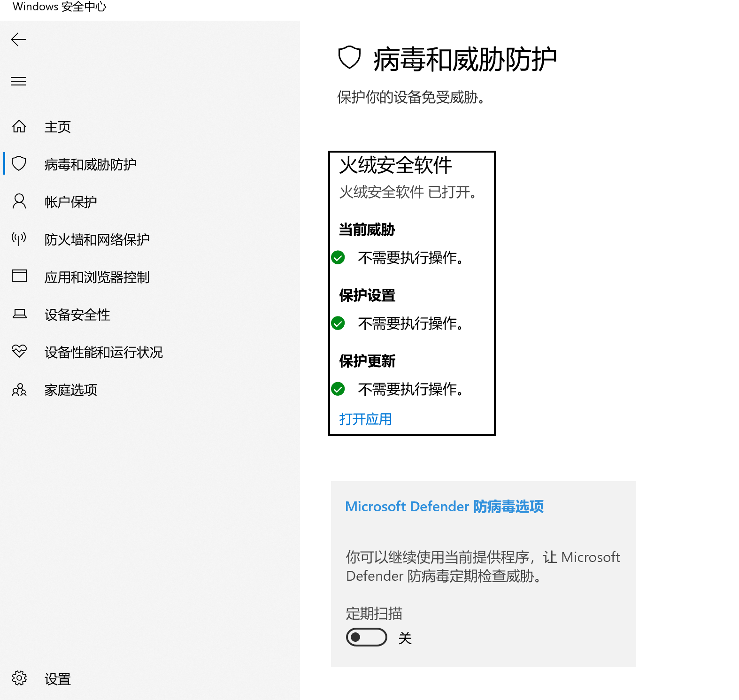
Task: Expand Microsoft Defender 防病毒选项 link
Action: click(444, 507)
